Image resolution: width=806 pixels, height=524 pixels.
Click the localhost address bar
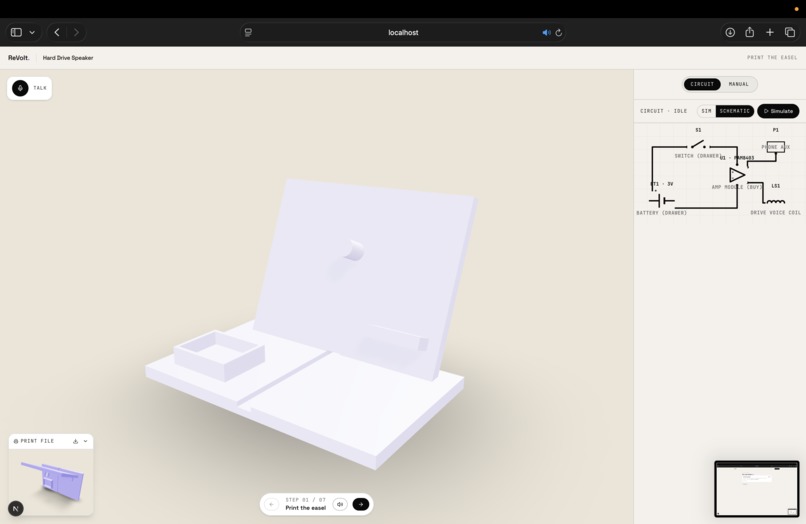[403, 32]
